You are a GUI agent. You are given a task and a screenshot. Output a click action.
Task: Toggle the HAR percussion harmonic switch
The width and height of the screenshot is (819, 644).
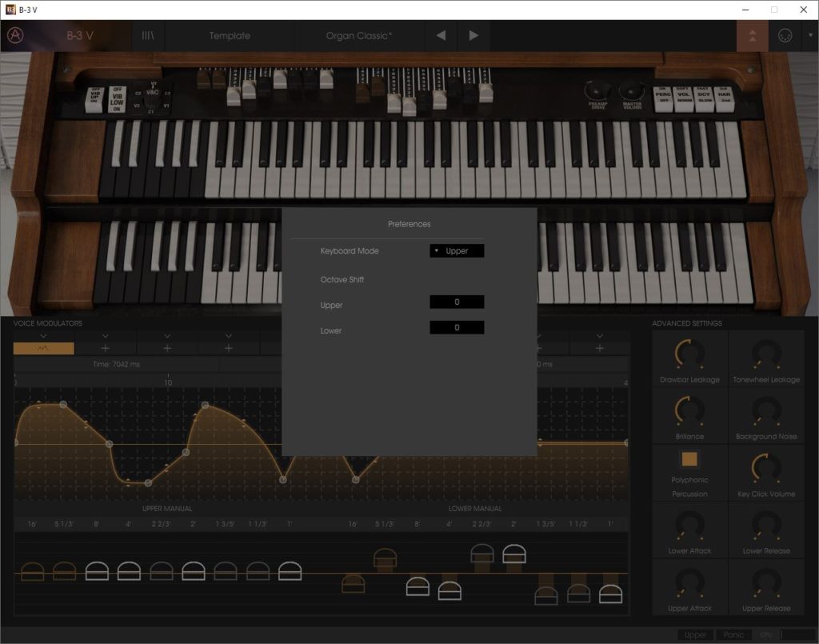724,98
